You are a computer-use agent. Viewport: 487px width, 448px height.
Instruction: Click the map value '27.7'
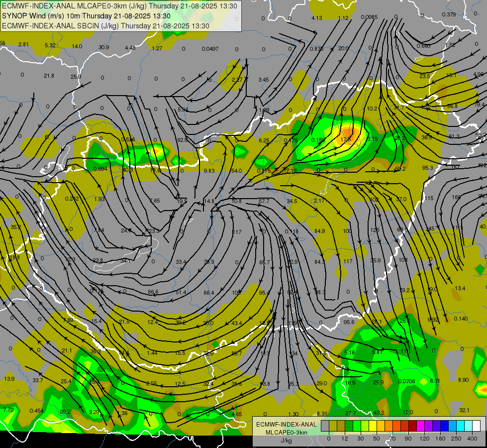point(351,413)
